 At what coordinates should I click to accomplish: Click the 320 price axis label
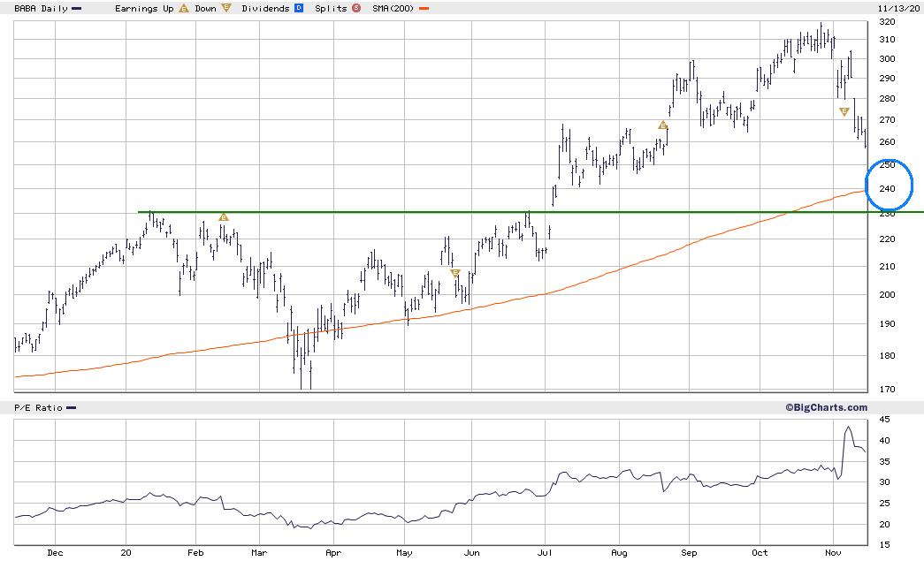(887, 22)
